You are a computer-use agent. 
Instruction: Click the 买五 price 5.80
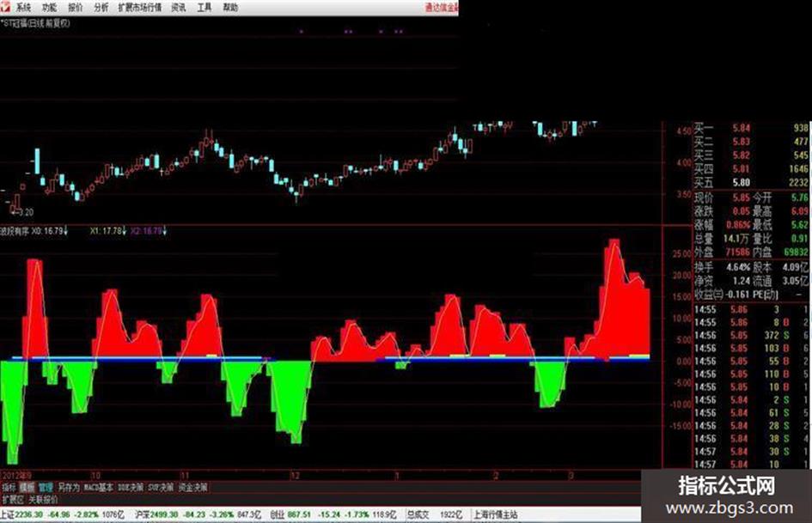tap(741, 182)
